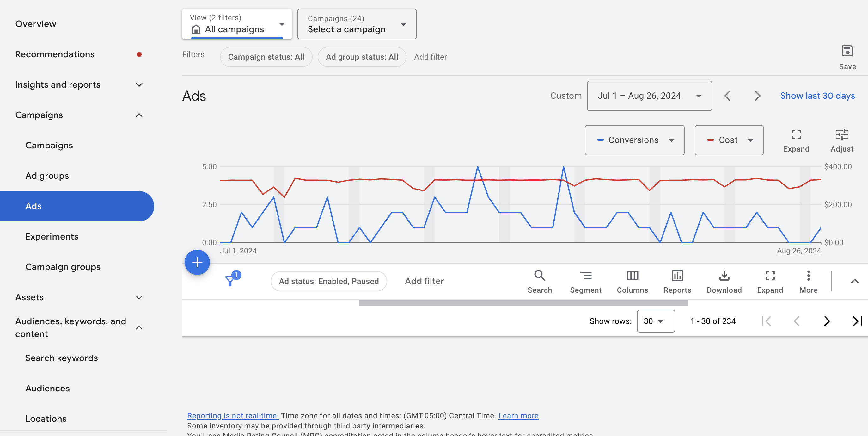Click the Segment icon

coord(586,276)
